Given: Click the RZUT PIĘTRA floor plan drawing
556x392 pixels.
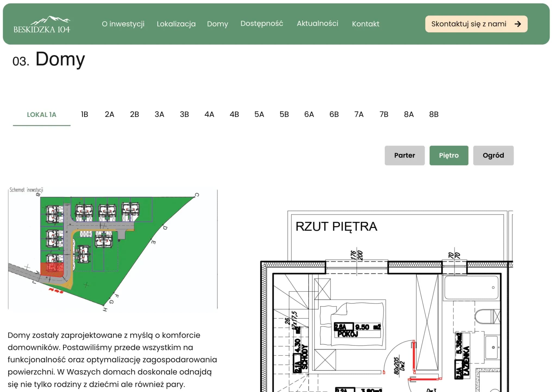Looking at the screenshot, I should click(387, 301).
